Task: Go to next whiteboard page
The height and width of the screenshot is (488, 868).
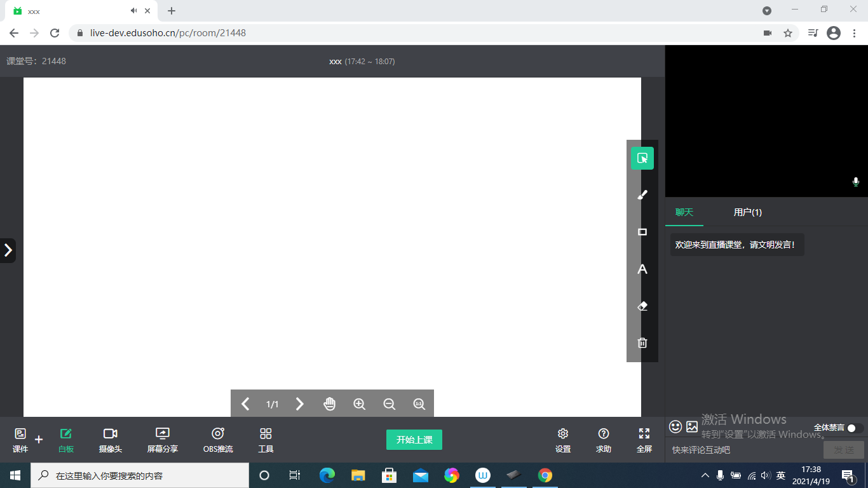Action: click(x=300, y=403)
